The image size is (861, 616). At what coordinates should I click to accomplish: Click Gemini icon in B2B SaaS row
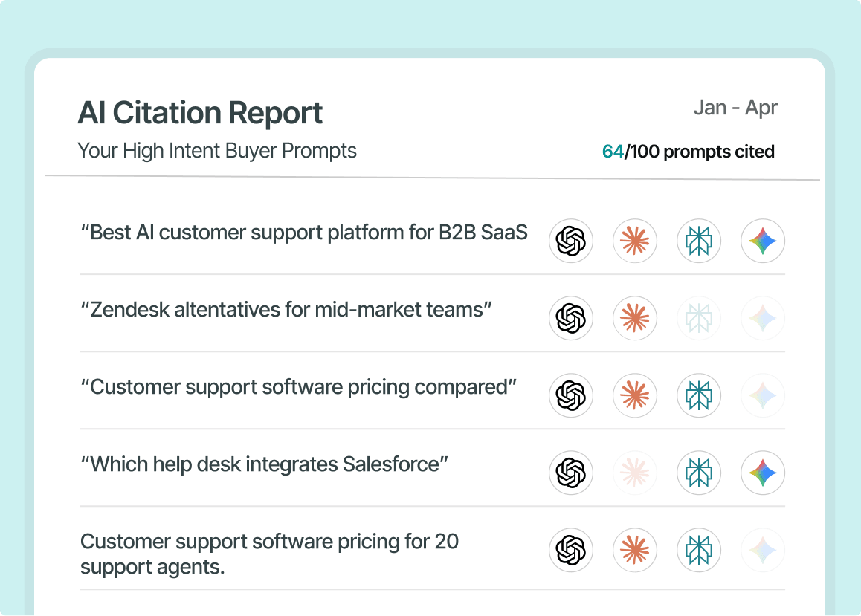[x=763, y=241]
